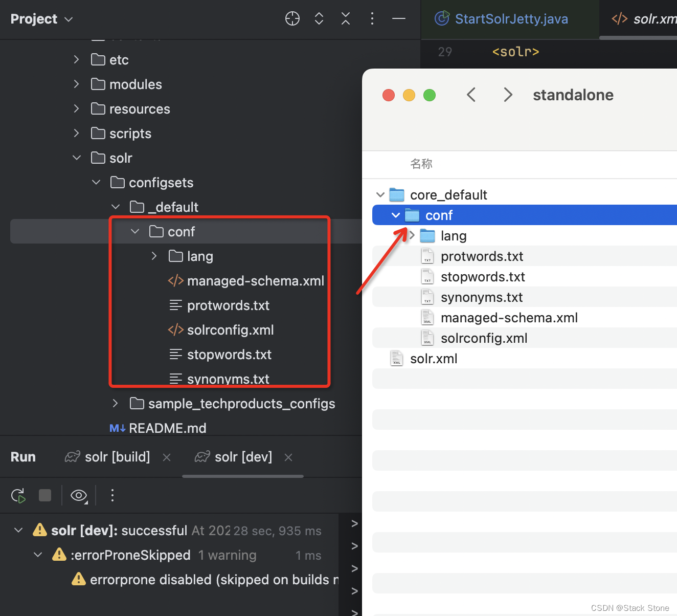Select managed-schema.xml in Finder
Screen dimensions: 677x616
509,318
